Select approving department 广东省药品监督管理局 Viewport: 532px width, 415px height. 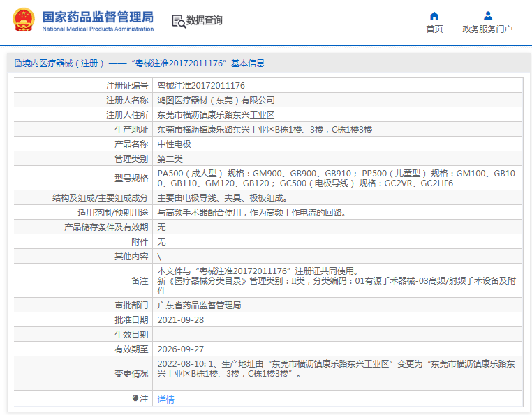point(199,305)
